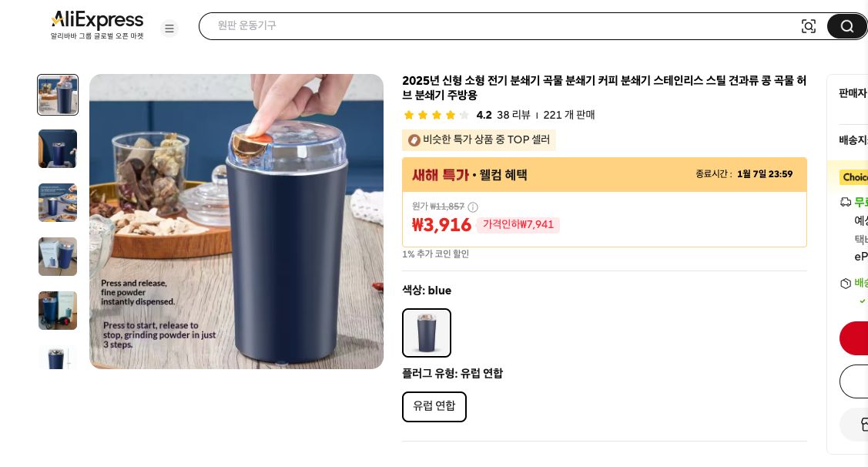Click the store icon at the bottom right

[x=863, y=425]
